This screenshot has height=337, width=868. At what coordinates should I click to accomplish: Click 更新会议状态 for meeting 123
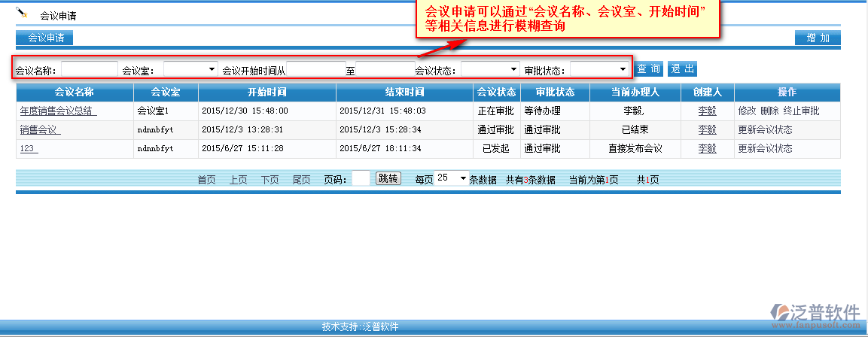tap(765, 148)
